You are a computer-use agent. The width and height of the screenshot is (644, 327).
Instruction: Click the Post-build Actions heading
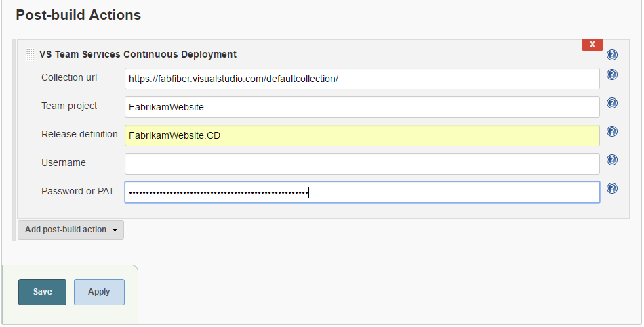[79, 15]
